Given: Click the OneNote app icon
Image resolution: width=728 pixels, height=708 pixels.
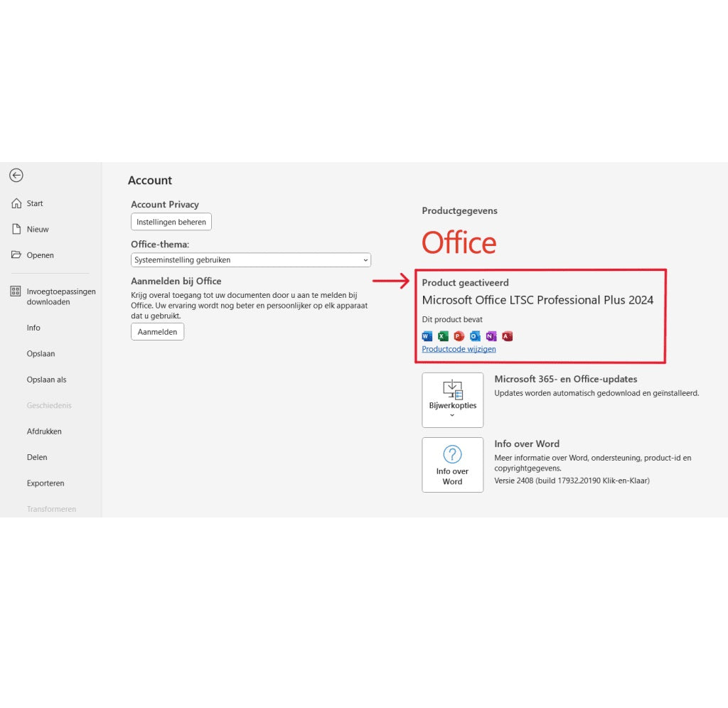Looking at the screenshot, I should 491,336.
